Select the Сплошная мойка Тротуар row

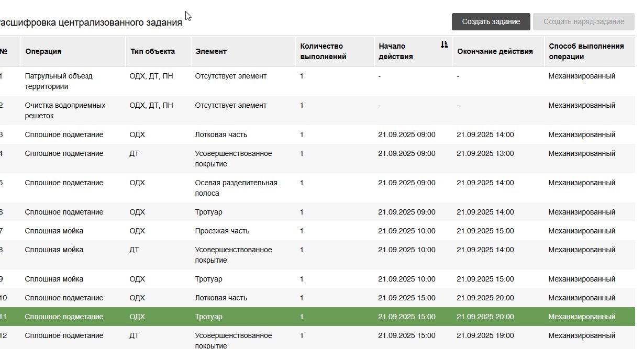317,279
